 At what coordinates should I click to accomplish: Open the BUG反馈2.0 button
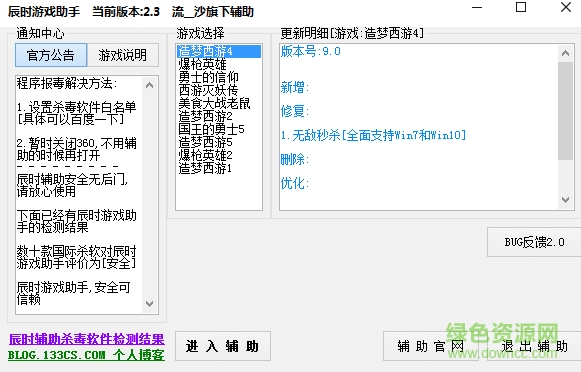534,242
